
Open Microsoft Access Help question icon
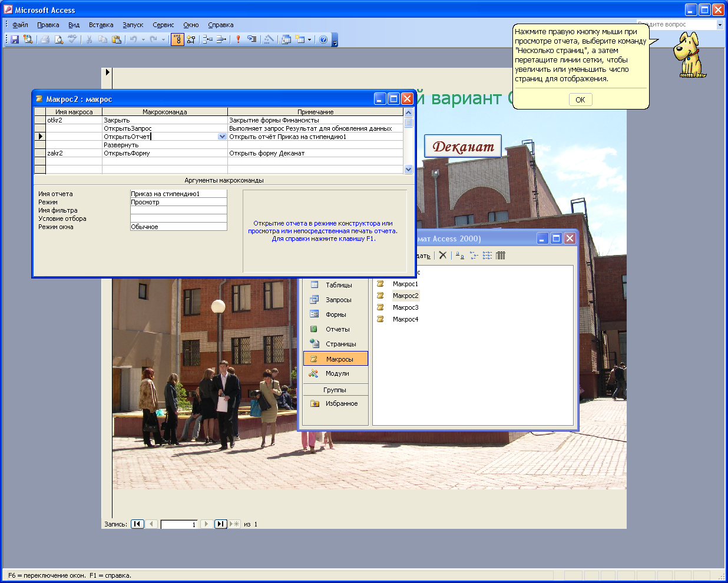(x=323, y=39)
